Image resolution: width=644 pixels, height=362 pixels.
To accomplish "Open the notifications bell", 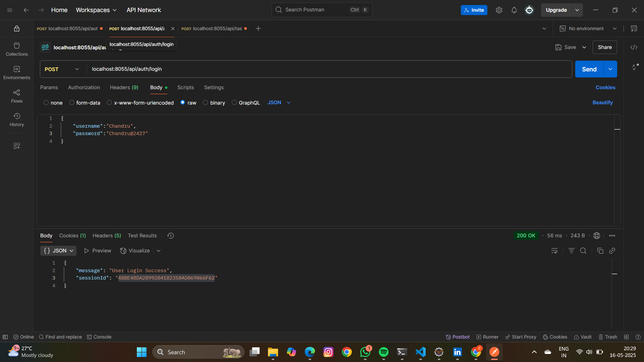I will pos(514,10).
